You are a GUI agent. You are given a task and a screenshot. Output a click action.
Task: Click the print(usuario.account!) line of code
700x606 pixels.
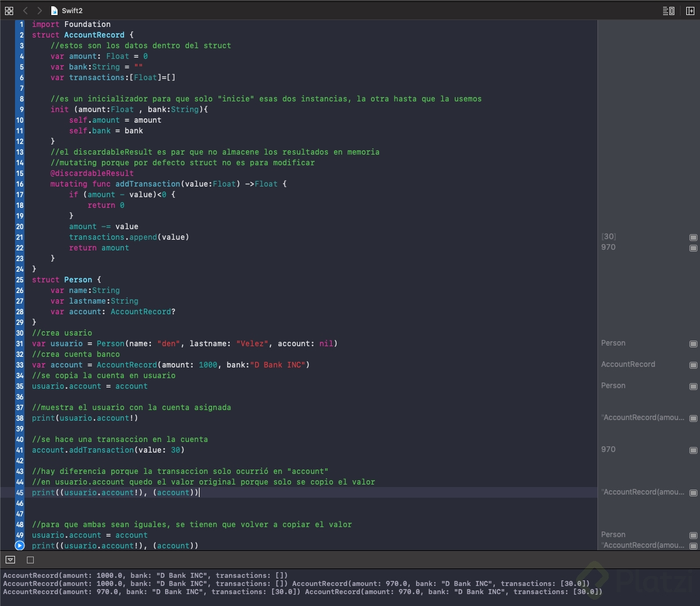point(75,418)
